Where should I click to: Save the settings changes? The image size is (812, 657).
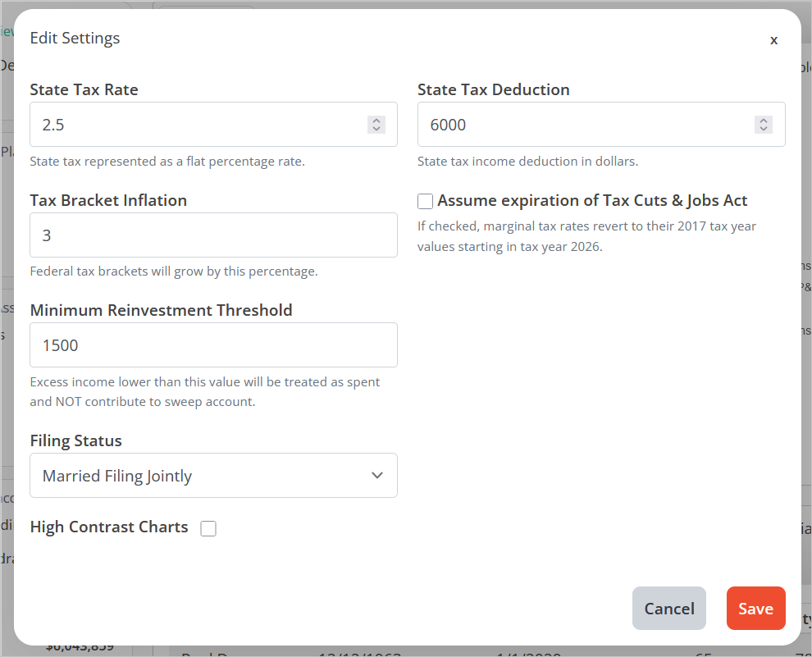click(755, 609)
